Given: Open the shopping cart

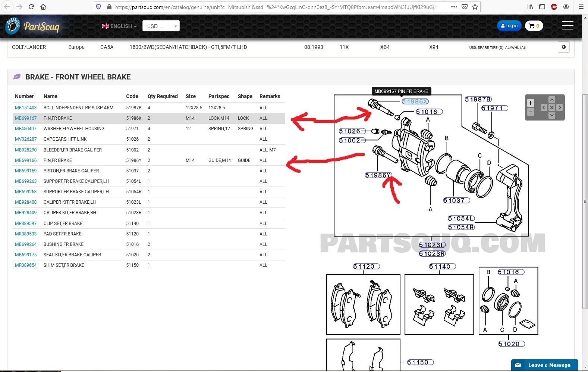Looking at the screenshot, I should pyautogui.click(x=534, y=26).
